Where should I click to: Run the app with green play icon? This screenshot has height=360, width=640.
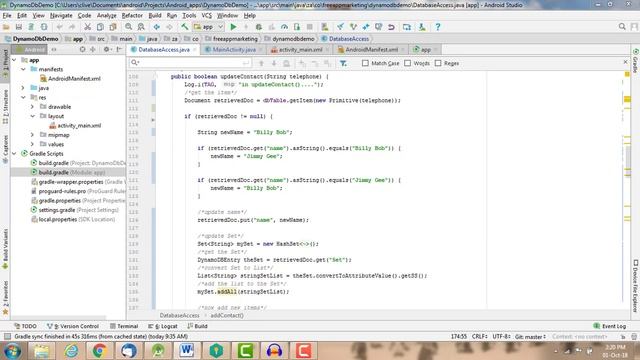(233, 27)
